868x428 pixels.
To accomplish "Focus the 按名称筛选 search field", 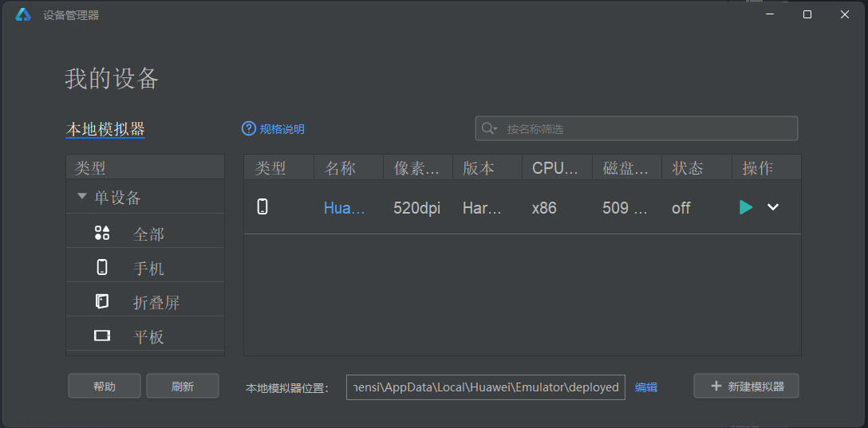I will click(x=637, y=128).
